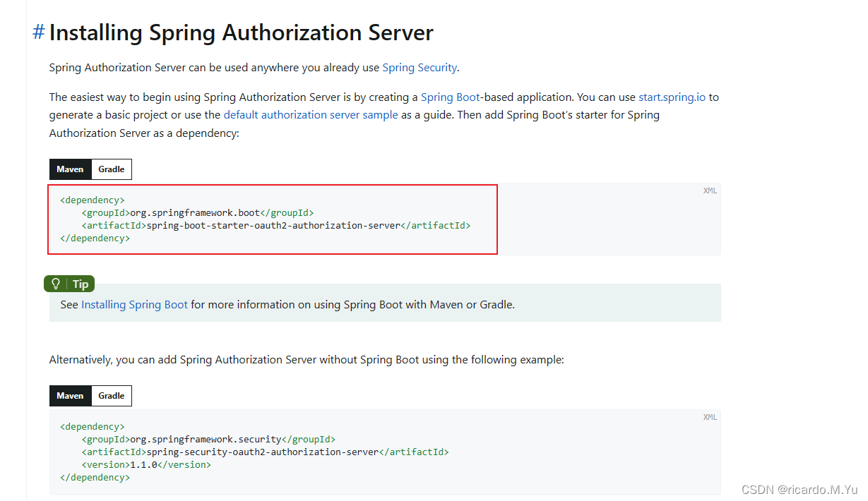Viewport: 868px width, 501px height.
Task: Open the Spring Security link
Action: point(420,68)
